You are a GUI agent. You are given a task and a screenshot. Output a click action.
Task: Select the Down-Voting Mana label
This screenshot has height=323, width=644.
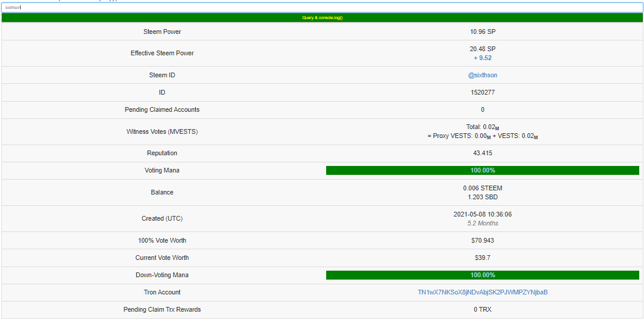[x=162, y=275]
